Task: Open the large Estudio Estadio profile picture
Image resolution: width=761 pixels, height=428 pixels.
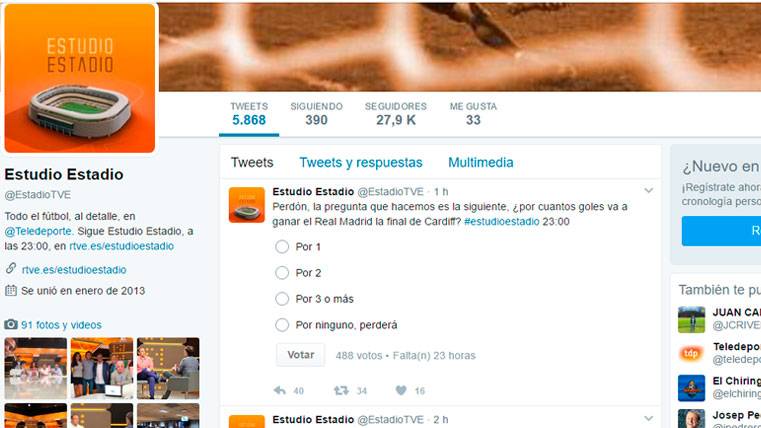Action: (80, 78)
